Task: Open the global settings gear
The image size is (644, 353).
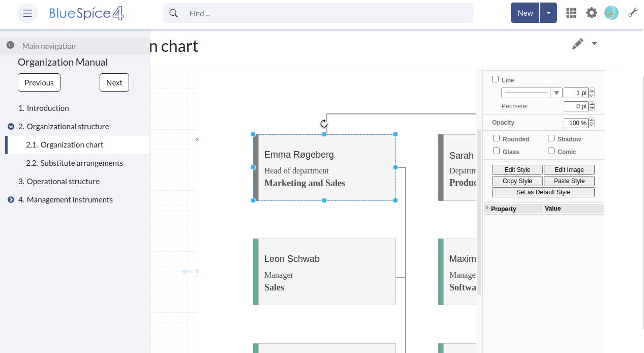Action: tap(592, 13)
